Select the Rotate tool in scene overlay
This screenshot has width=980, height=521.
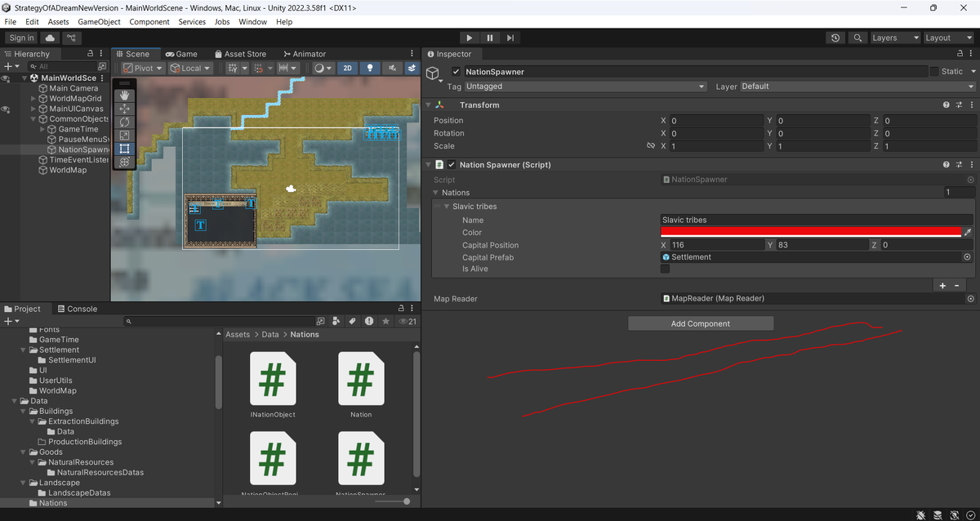click(124, 122)
